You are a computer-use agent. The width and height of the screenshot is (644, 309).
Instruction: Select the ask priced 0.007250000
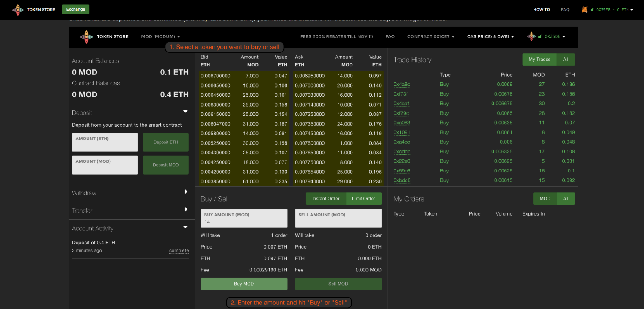tap(339, 114)
